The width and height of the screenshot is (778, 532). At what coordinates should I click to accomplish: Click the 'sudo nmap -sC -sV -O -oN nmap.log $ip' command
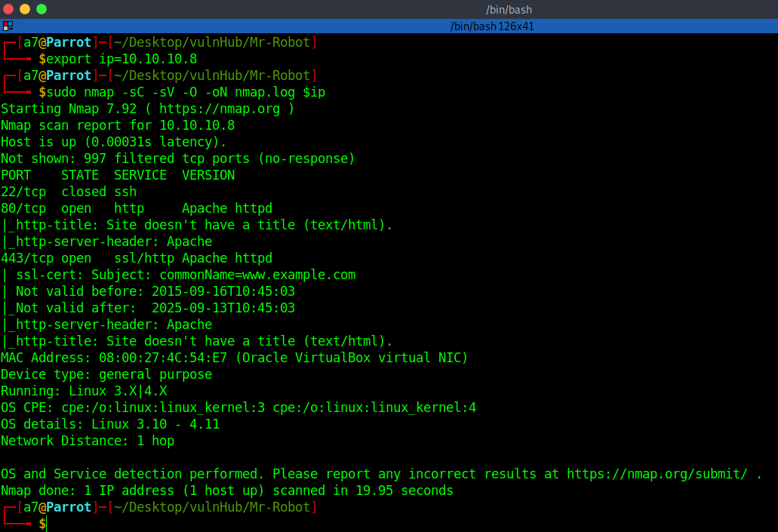(x=186, y=92)
